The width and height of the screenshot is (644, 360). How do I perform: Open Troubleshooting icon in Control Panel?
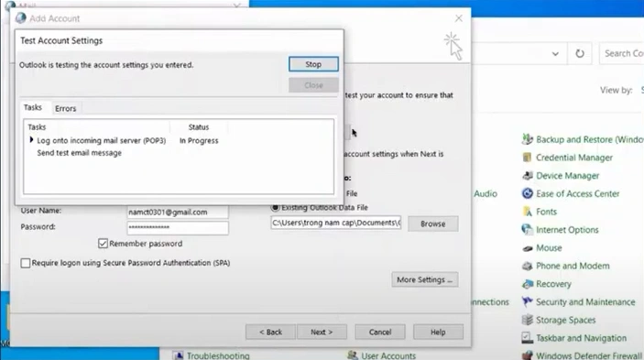click(178, 355)
